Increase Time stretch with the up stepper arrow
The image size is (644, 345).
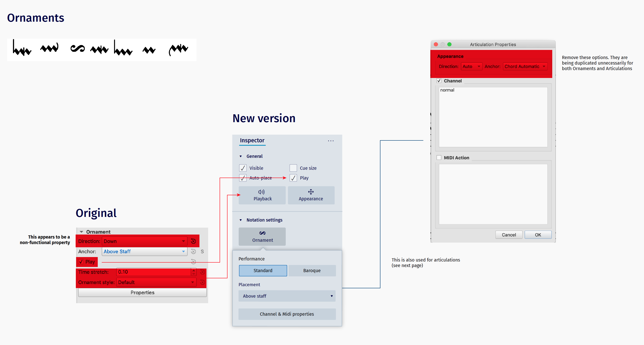pyautogui.click(x=194, y=270)
